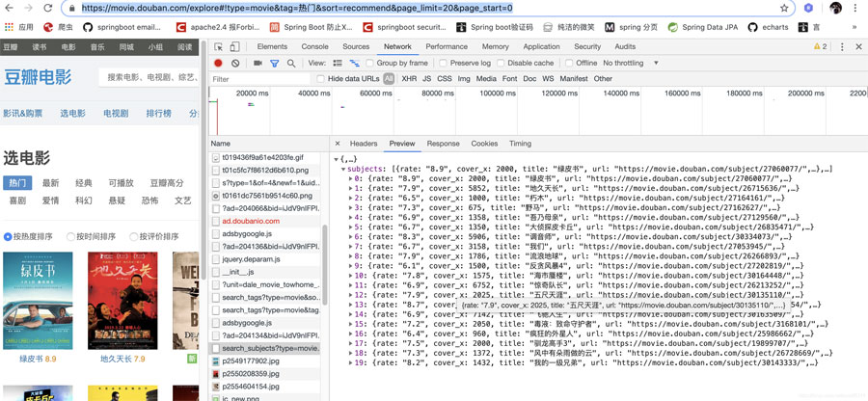Check Hide data URLs
The height and width of the screenshot is (401, 868).
click(x=320, y=79)
